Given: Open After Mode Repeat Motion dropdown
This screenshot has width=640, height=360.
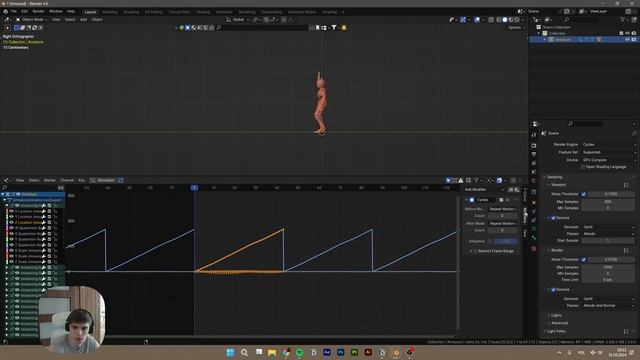Looking at the screenshot, I should (503, 224).
